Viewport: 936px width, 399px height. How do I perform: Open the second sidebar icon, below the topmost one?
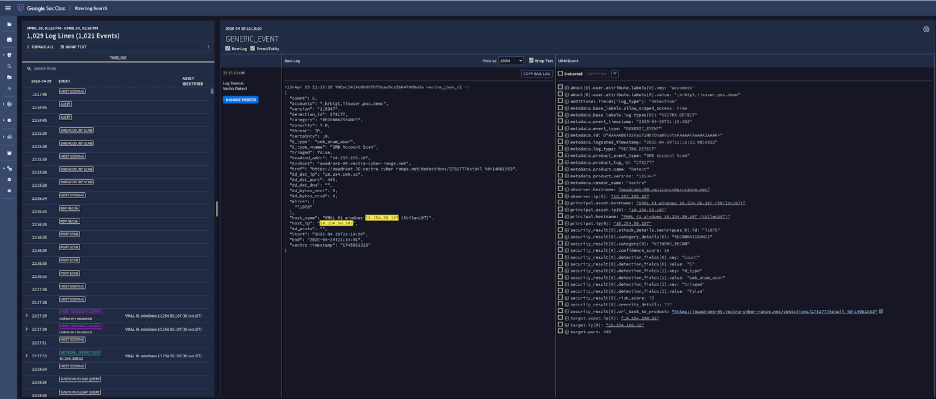click(x=9, y=39)
